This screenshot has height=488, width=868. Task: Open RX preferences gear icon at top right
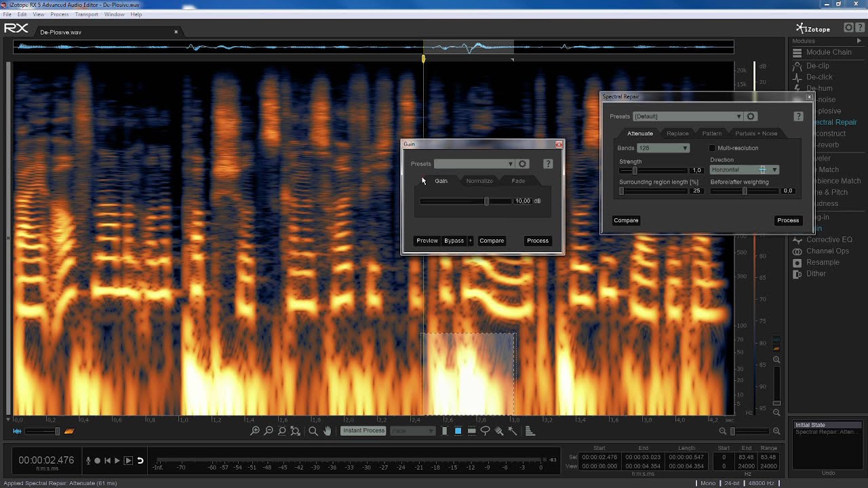[848, 28]
